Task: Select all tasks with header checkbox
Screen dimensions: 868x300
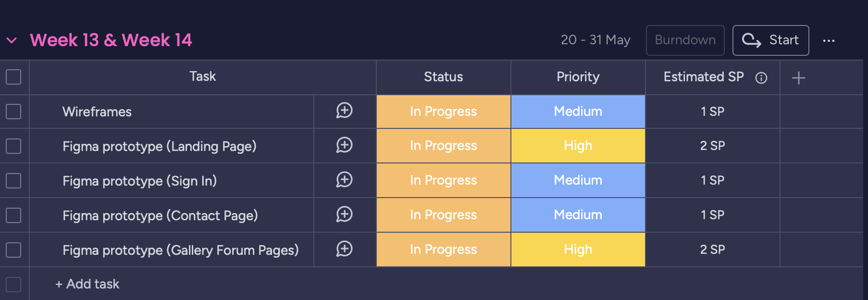Action: point(13,77)
